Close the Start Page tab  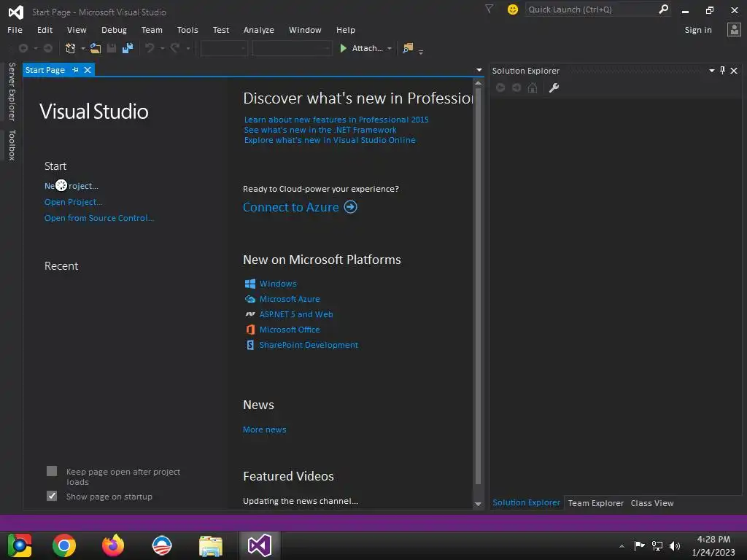(x=88, y=70)
